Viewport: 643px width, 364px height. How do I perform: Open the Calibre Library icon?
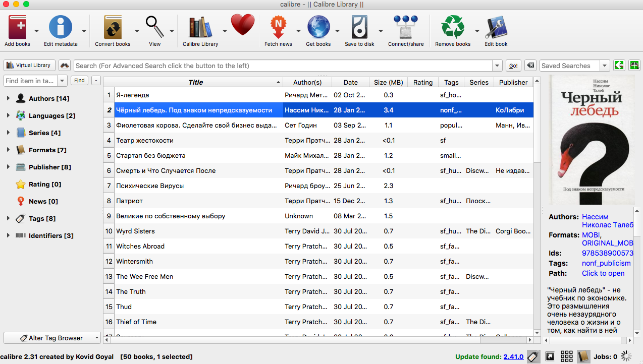click(x=200, y=27)
